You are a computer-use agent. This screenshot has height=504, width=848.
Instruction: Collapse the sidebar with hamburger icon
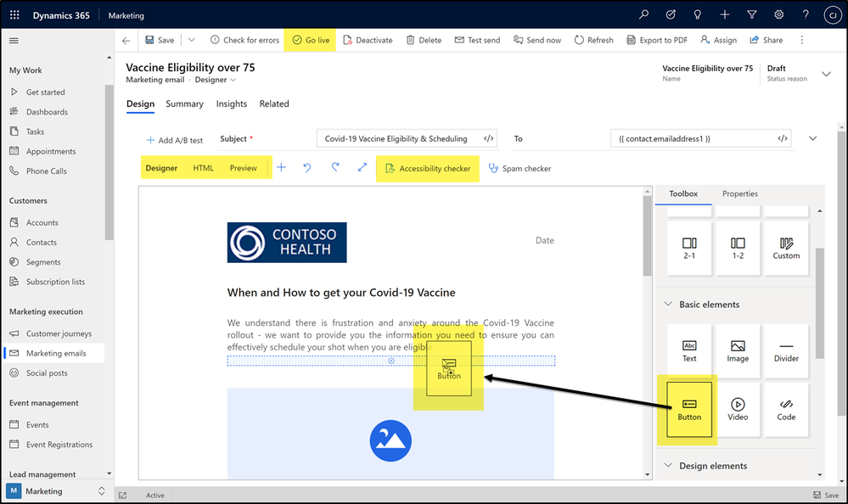14,41
